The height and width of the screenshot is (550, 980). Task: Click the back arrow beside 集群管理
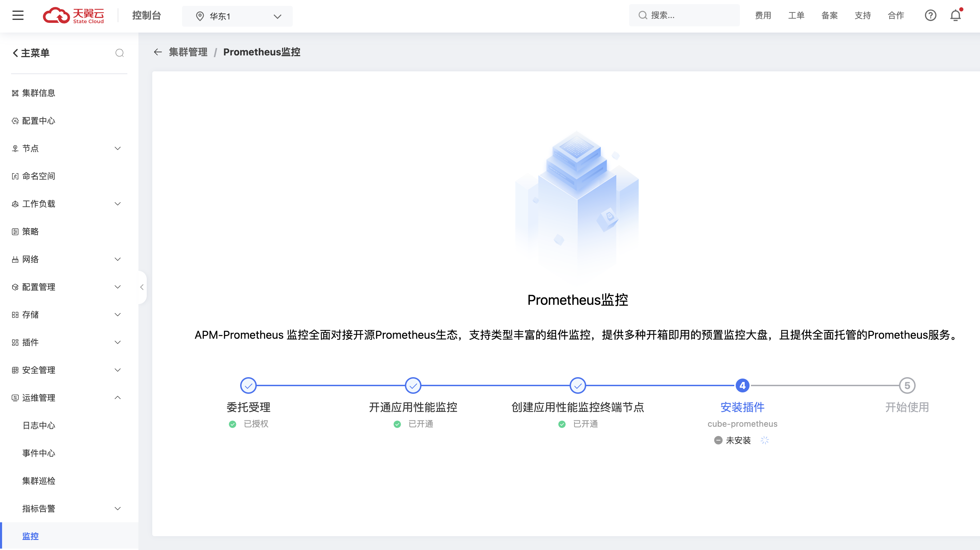tap(158, 52)
